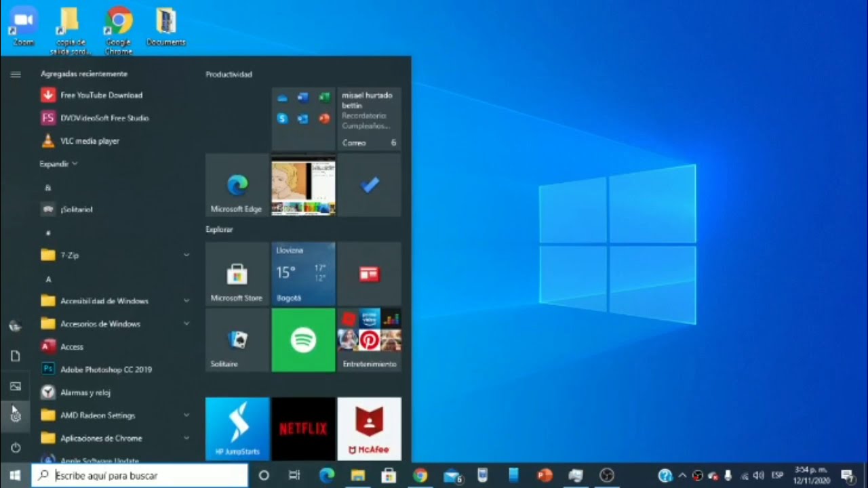Click the Escribe aquí para buscar box
868x488 pixels.
click(140, 475)
